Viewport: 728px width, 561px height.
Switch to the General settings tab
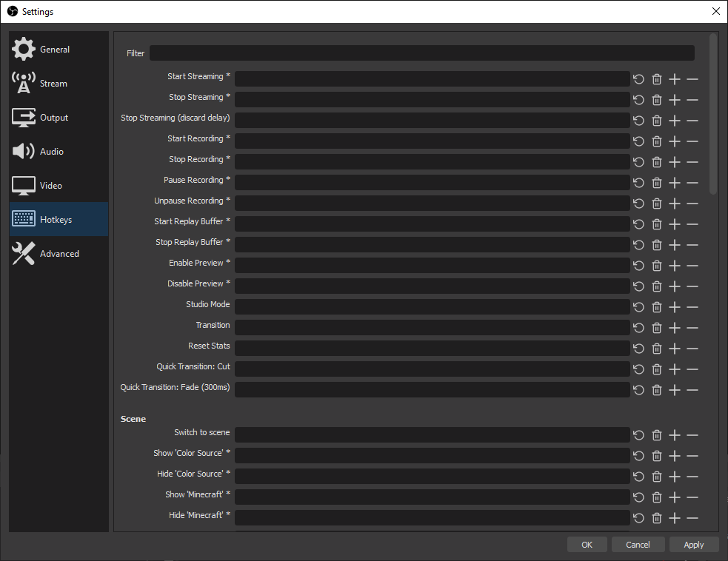point(54,49)
